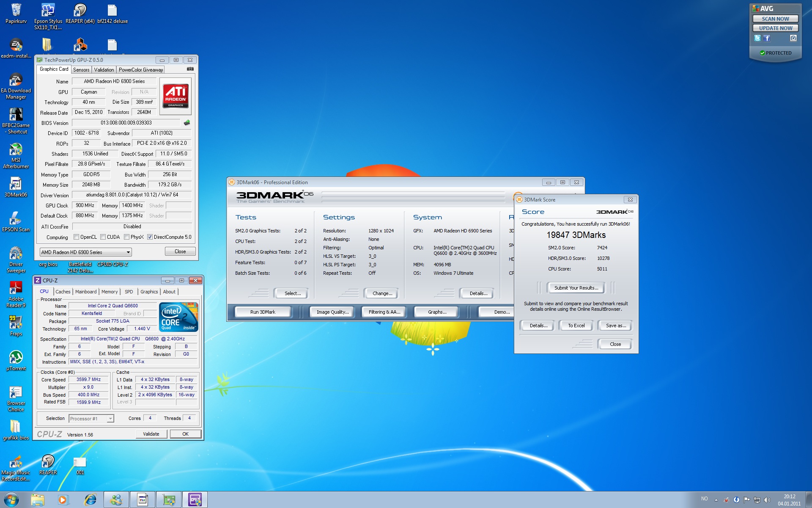Open the Processor #1 selection dropdown

pyautogui.click(x=91, y=419)
